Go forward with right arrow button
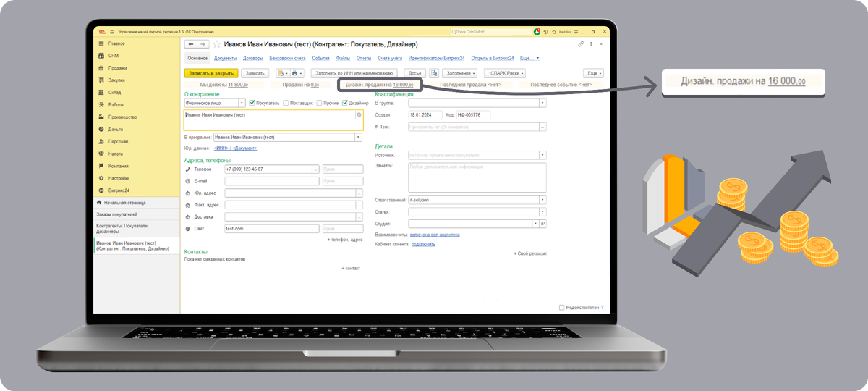Image resolution: width=868 pixels, height=391 pixels. point(203,44)
